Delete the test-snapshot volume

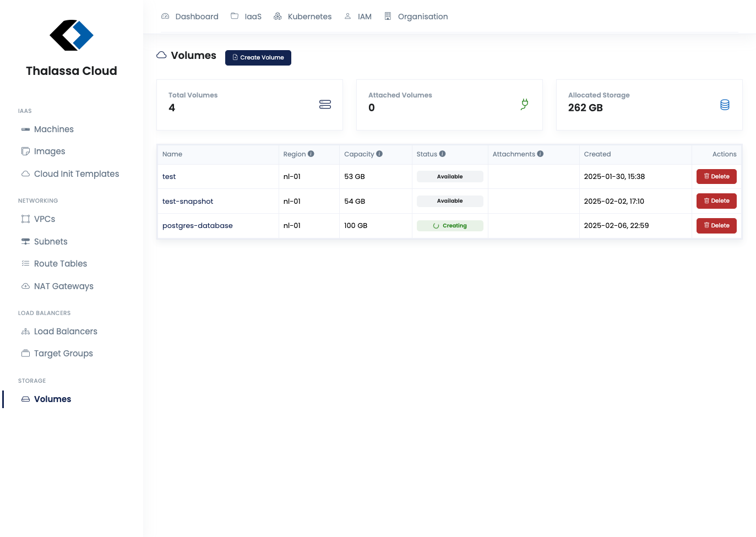pyautogui.click(x=716, y=201)
